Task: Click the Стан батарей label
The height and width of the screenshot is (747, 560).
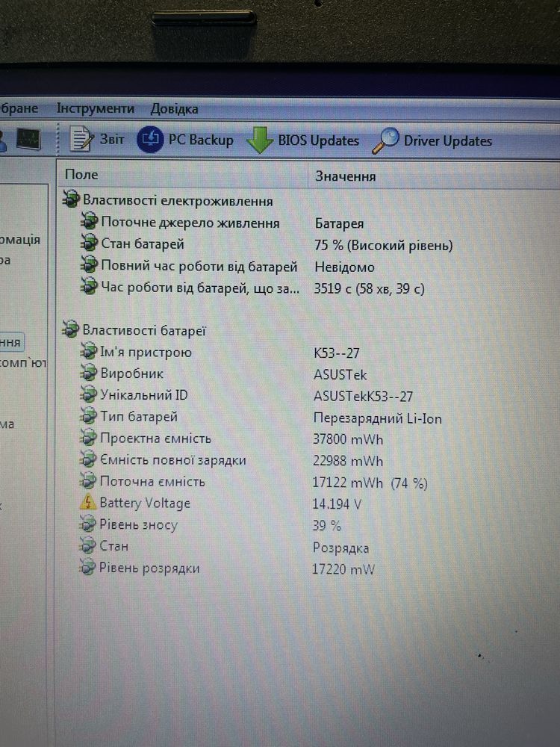Action: [143, 244]
